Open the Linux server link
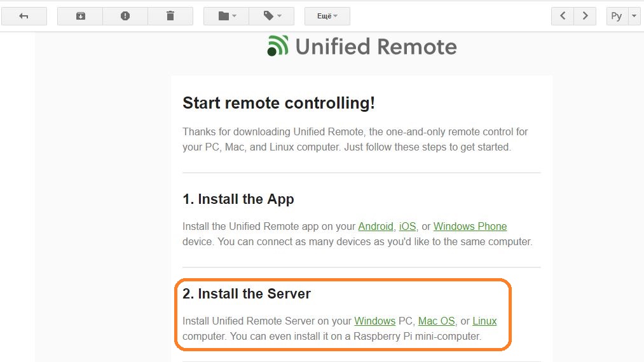The image size is (644, 362). tap(484, 321)
